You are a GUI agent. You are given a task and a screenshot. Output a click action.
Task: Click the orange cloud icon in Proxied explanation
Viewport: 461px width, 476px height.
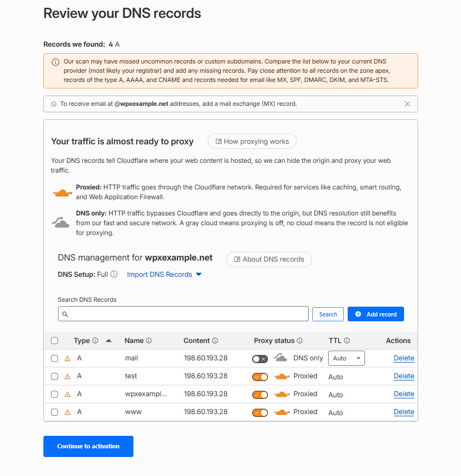click(x=62, y=193)
